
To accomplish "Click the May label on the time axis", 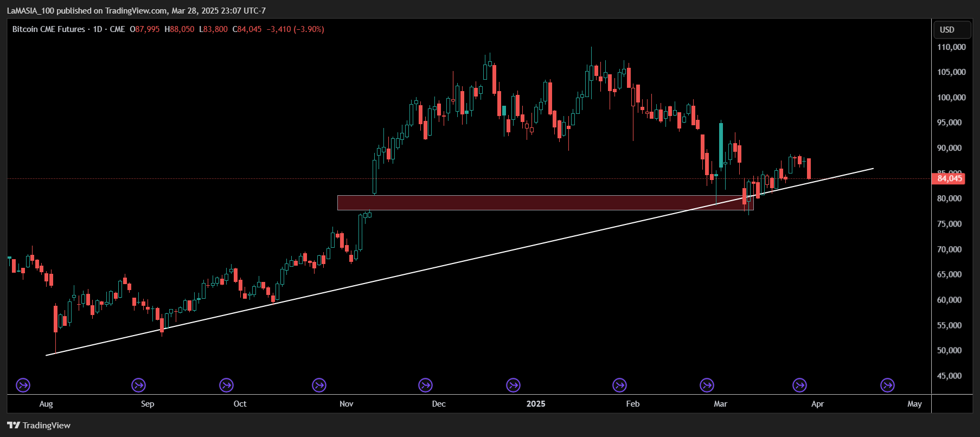I will click(914, 404).
